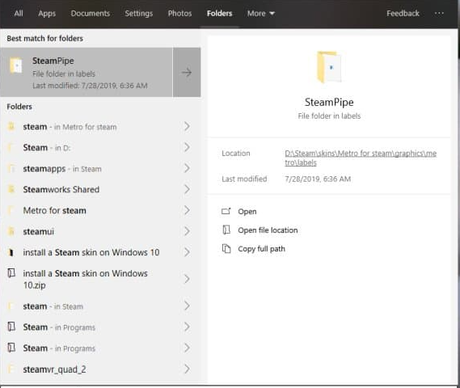Open the three-dots options menu
This screenshot has width=460, height=388.
click(439, 13)
